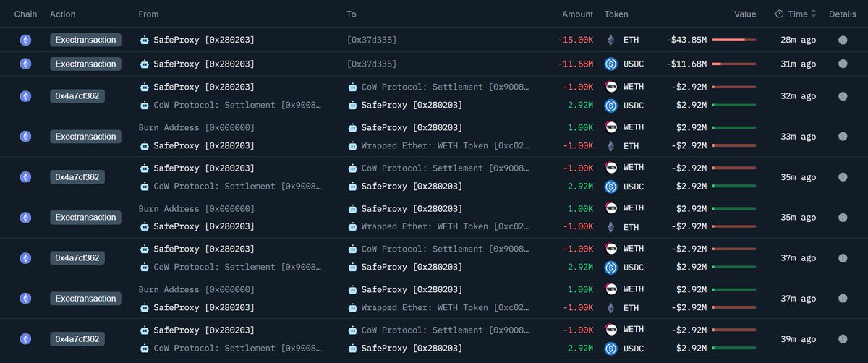868x363 pixels.
Task: Toggle the sort arrows next to Time
Action: 814,14
